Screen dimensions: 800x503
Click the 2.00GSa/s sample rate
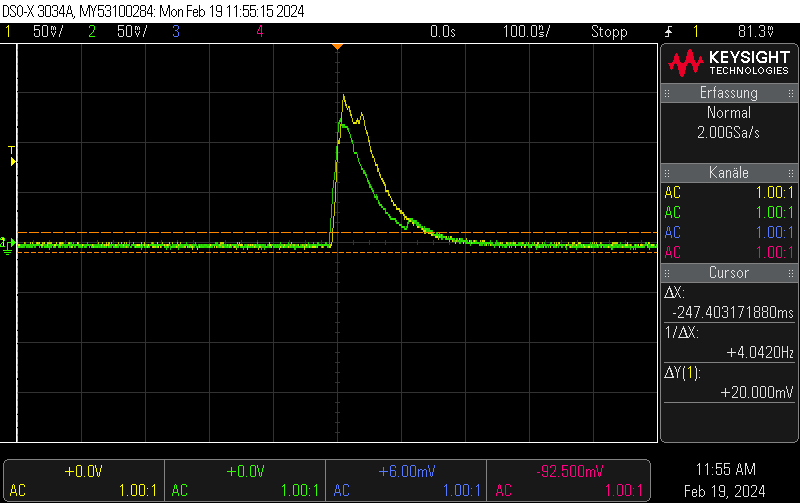[729, 133]
